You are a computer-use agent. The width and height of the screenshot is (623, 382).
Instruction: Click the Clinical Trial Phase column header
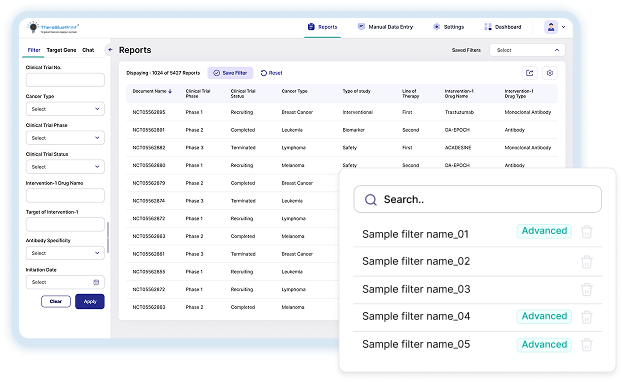198,94
